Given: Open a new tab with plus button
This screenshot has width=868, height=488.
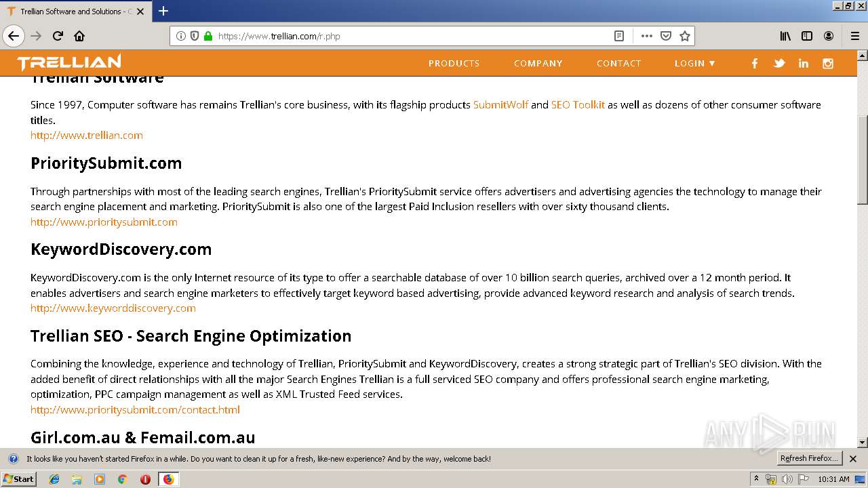Looking at the screenshot, I should point(163,11).
